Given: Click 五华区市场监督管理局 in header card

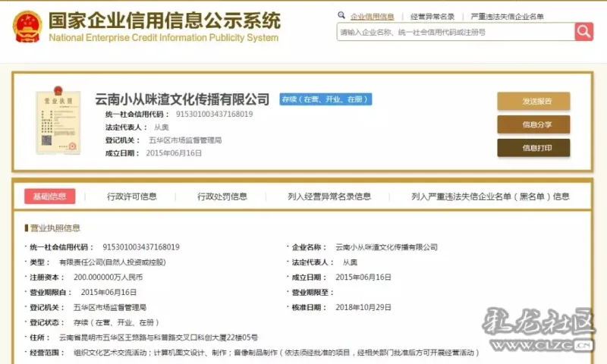Looking at the screenshot, I should [185, 140].
